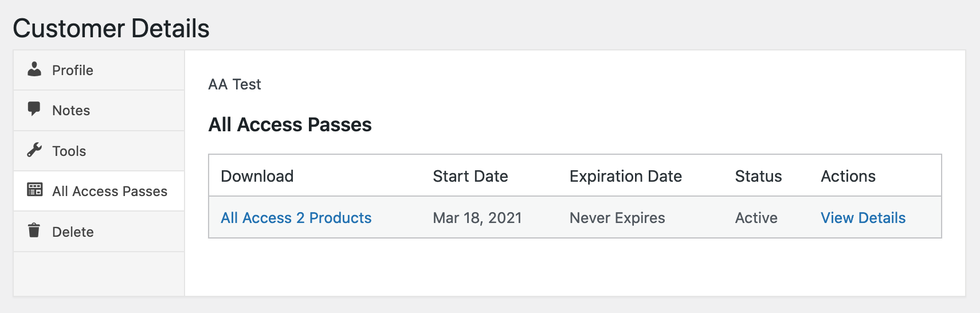Click the All Access Passes table icon
980x313 pixels.
point(34,190)
